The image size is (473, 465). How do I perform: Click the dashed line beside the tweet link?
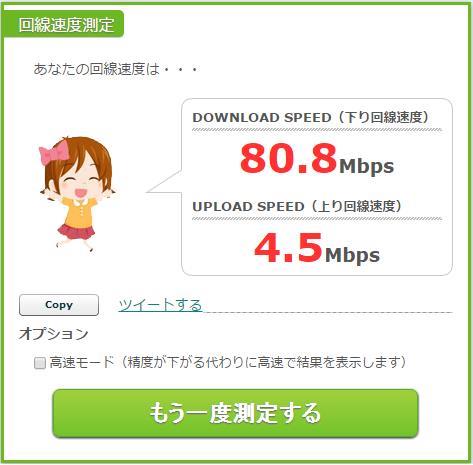point(328,312)
